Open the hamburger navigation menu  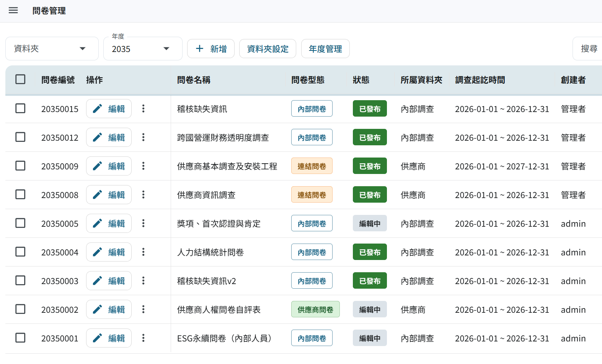pos(13,10)
